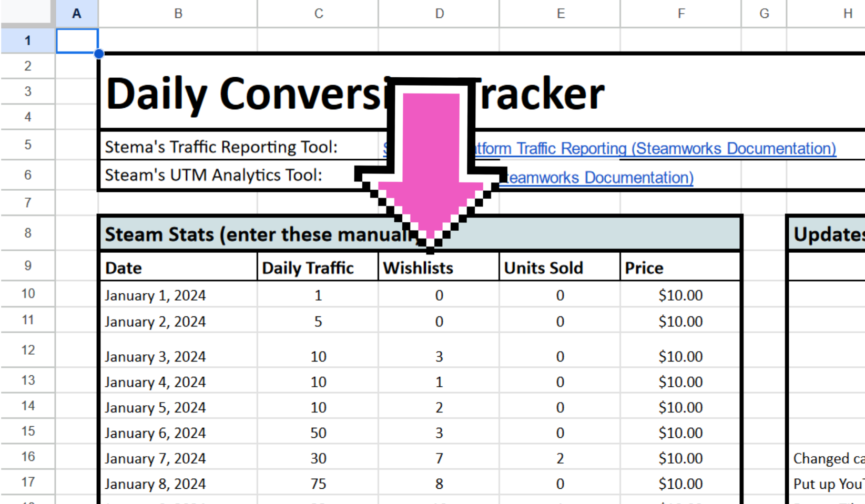This screenshot has width=865, height=504.
Task: Select Wishlists value 3 for January 3
Action: click(439, 351)
